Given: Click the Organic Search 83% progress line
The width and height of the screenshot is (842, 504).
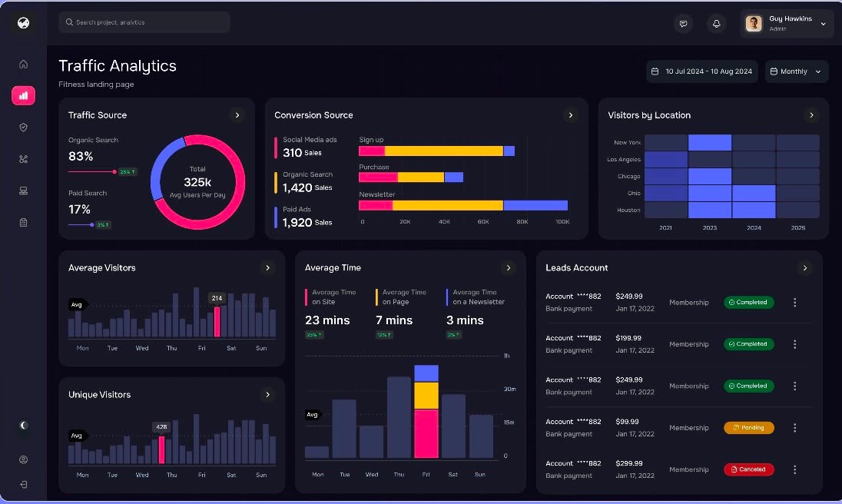Looking at the screenshot, I should point(92,172).
